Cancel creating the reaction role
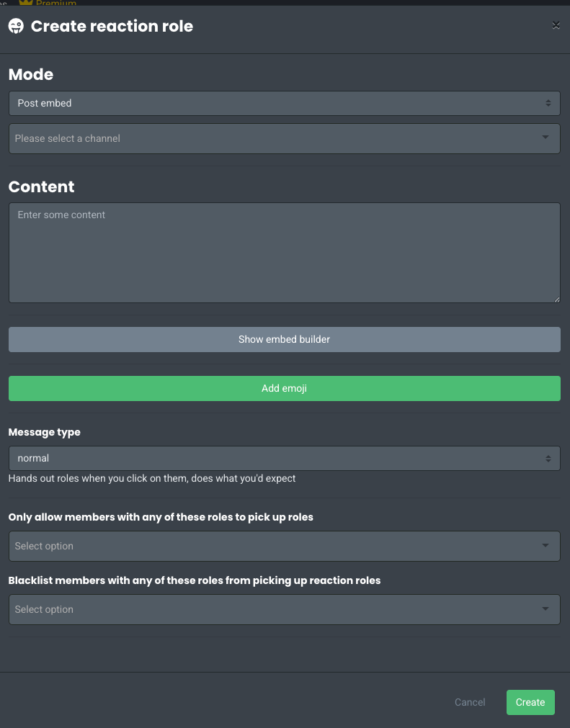This screenshot has height=728, width=570. (470, 702)
